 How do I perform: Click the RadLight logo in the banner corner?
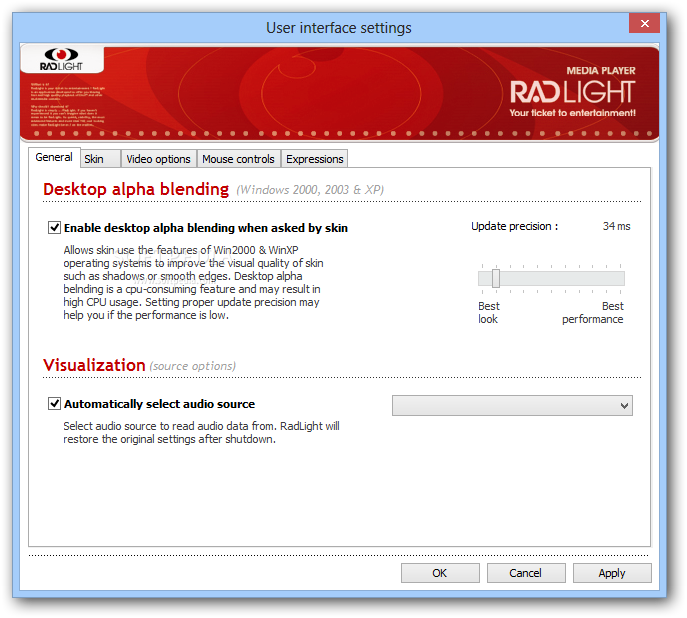point(61,59)
